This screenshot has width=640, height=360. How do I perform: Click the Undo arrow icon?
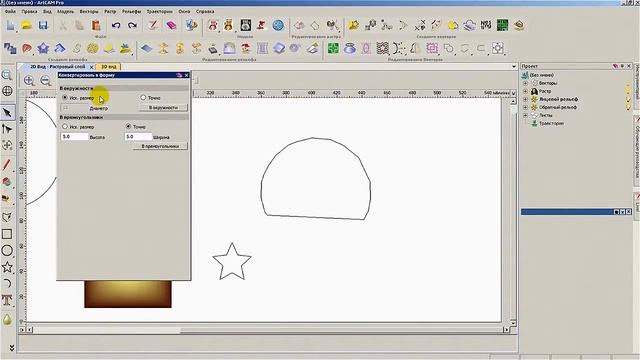click(116, 25)
